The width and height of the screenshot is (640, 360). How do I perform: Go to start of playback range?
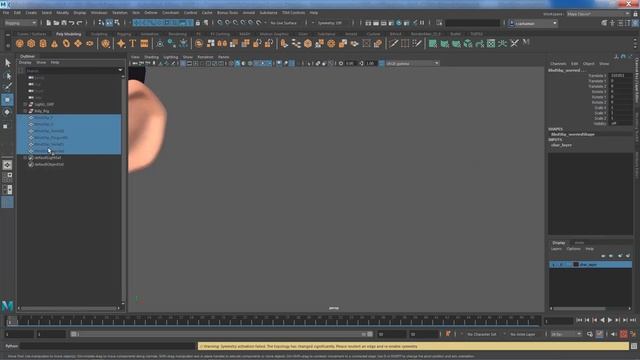579,320
